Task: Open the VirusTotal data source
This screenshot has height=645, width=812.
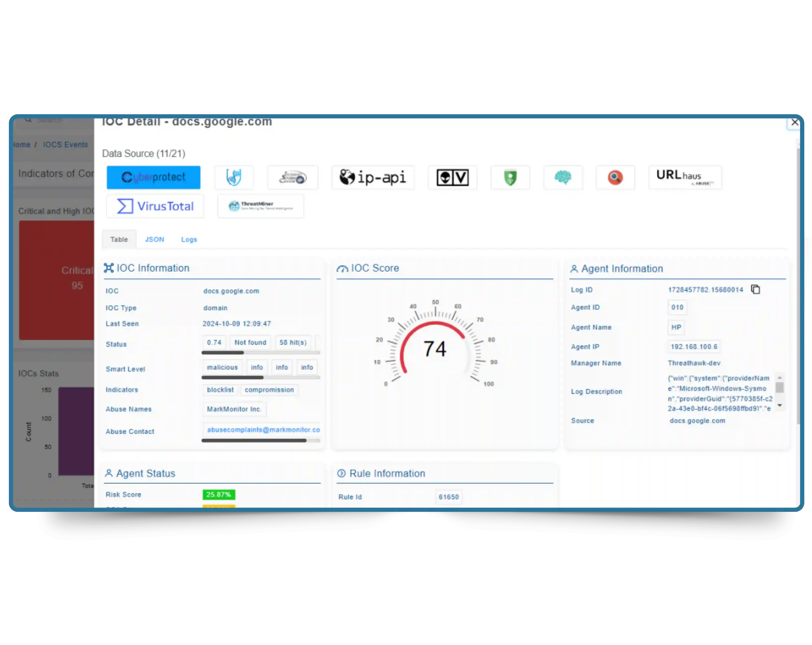Action: pyautogui.click(x=155, y=206)
